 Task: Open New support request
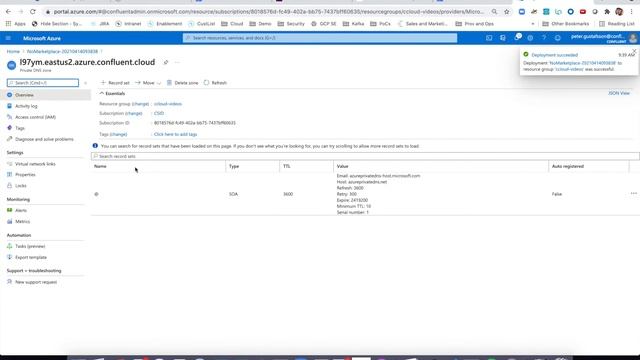36,282
